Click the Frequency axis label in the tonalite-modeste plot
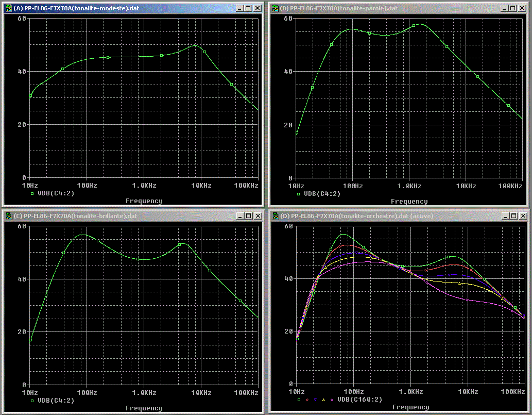Viewport: 532px width, 415px height. pyautogui.click(x=144, y=201)
